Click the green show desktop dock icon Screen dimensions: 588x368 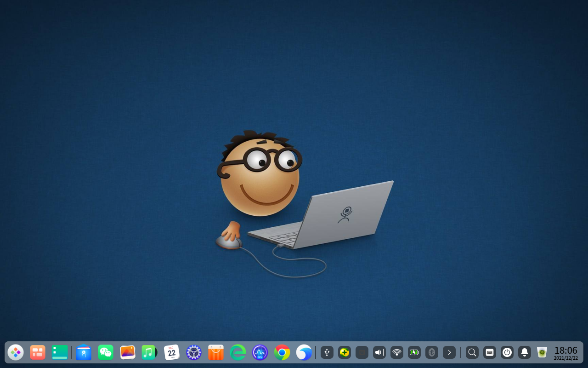tap(60, 352)
